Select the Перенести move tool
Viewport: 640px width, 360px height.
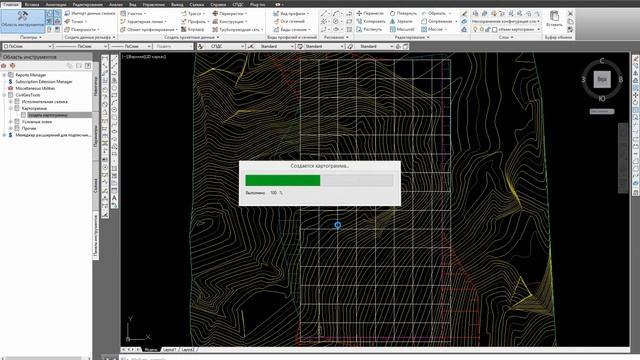370,13
